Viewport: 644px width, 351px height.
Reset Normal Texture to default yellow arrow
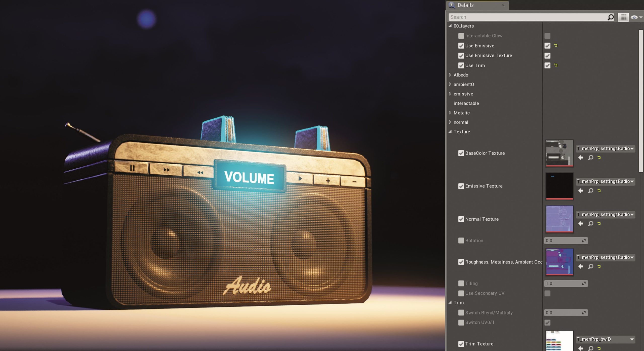599,223
